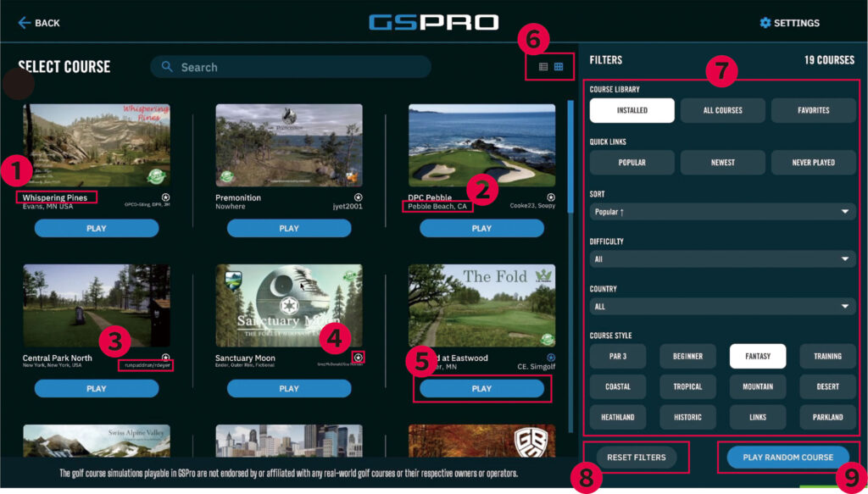Click the Reset Filters button
The width and height of the screenshot is (868, 494).
click(x=636, y=458)
